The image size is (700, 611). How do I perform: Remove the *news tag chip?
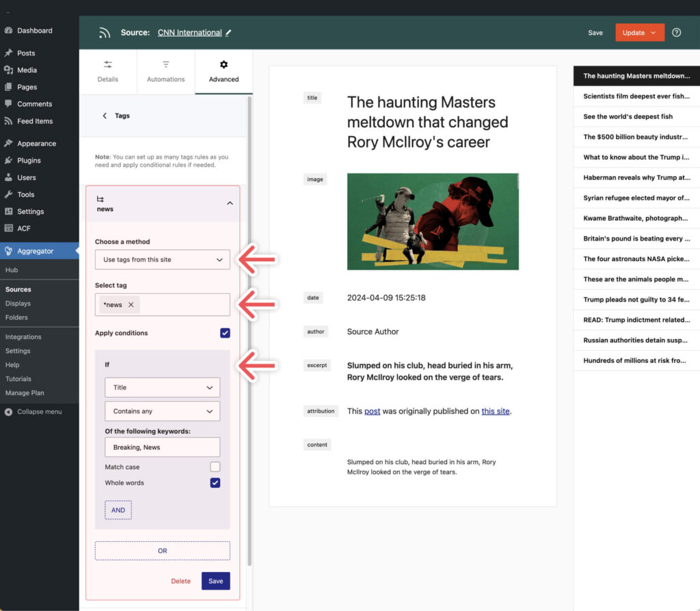(x=131, y=304)
